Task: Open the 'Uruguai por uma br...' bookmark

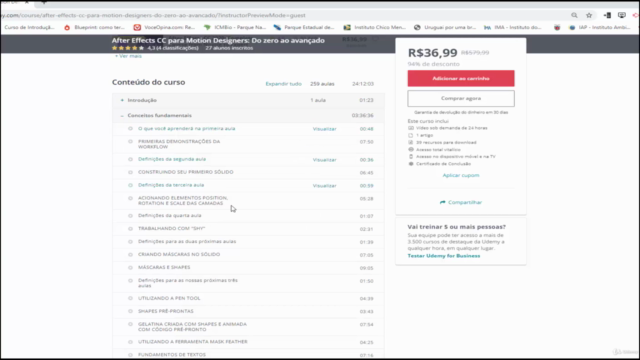Action: click(x=445, y=27)
